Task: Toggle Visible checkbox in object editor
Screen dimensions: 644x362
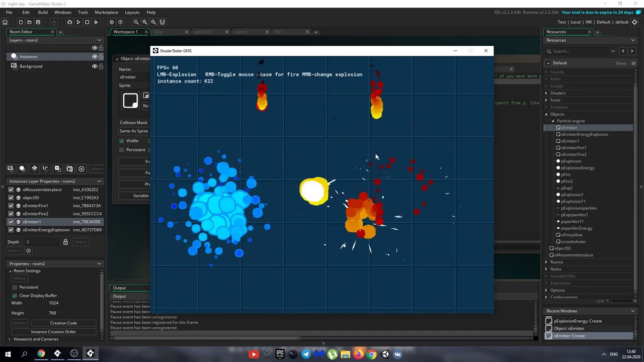Action: [x=122, y=141]
